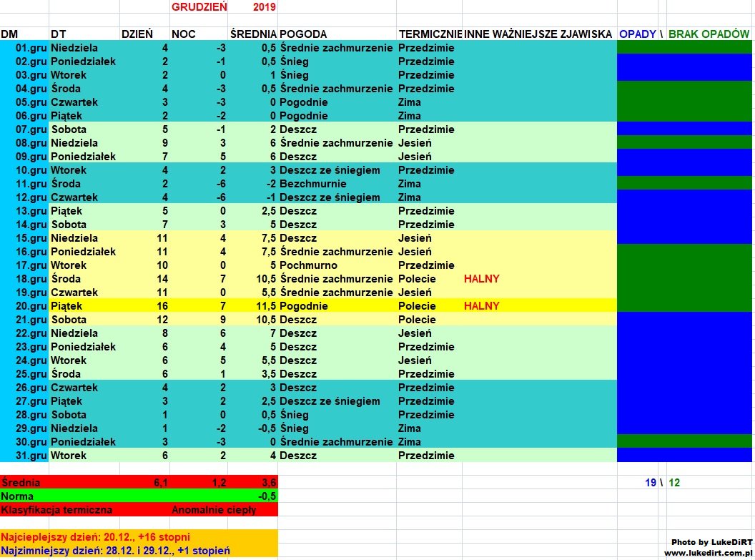Click the green precipitation cell for 01.gru
755x560 pixels.
685,48
